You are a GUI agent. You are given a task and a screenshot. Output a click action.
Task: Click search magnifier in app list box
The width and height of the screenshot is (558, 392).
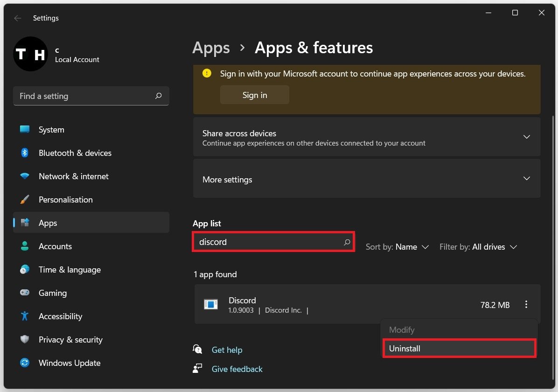[x=347, y=242]
